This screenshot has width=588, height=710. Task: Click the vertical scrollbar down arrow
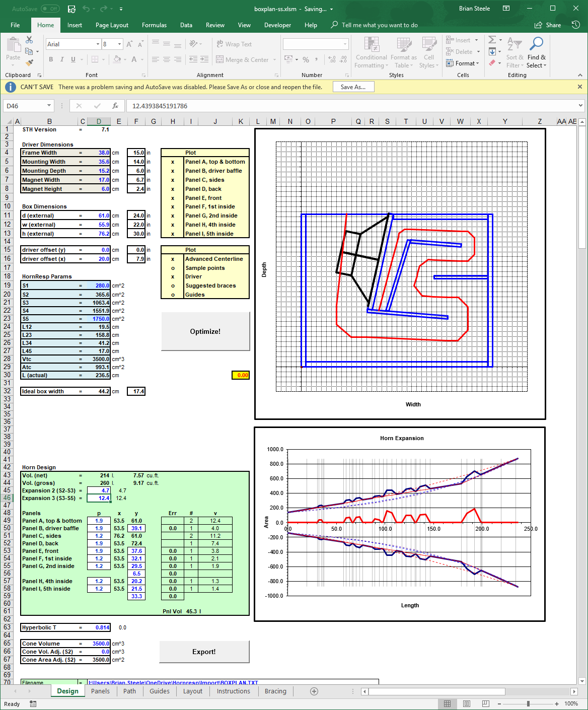582,681
